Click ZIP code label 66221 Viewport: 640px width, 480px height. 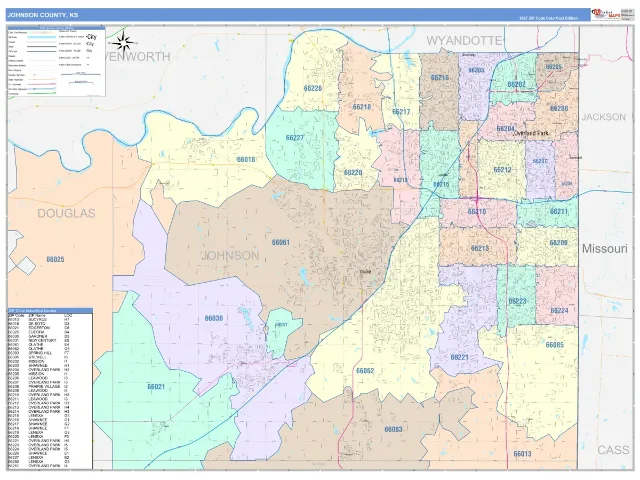(460, 357)
